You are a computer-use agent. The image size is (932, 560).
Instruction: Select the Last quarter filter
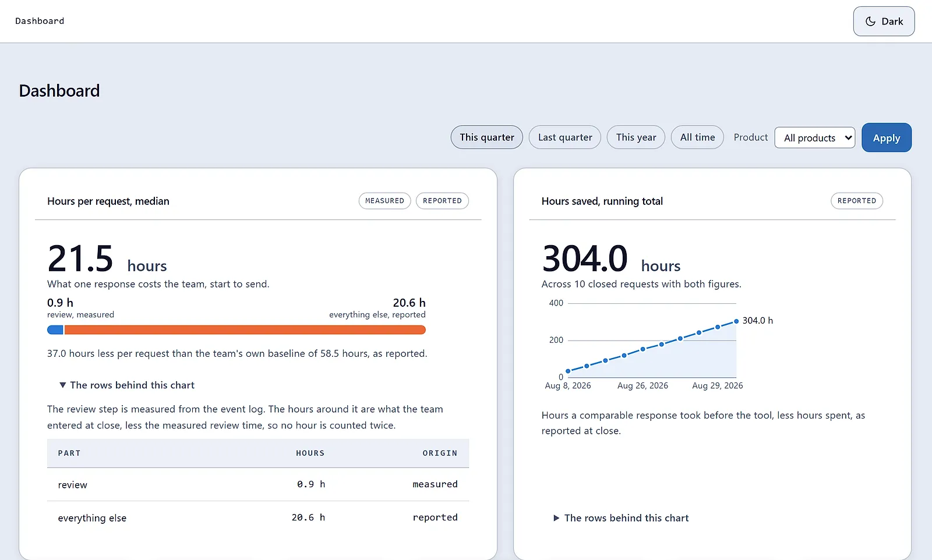pyautogui.click(x=565, y=137)
